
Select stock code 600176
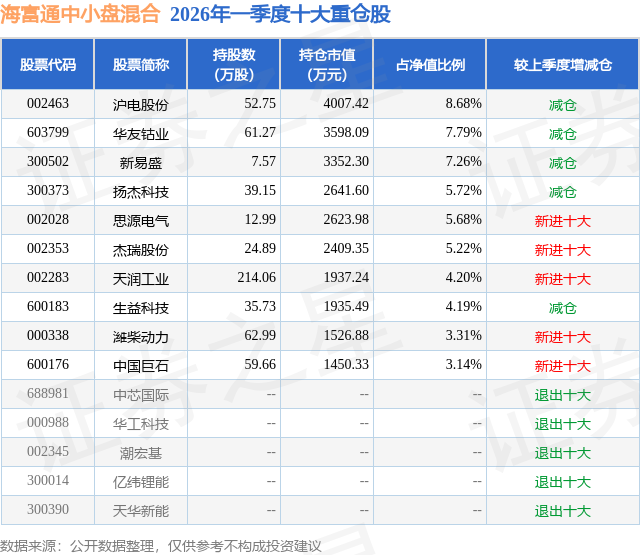coord(48,364)
